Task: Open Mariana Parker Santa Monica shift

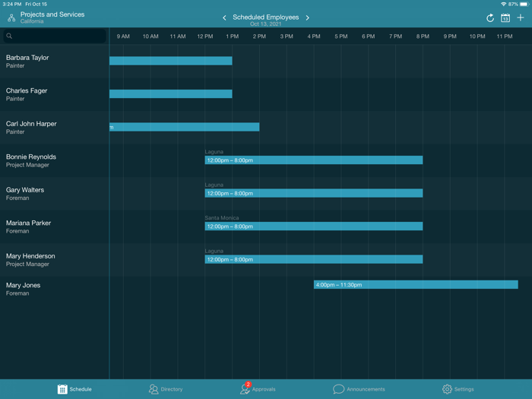Action: (314, 226)
